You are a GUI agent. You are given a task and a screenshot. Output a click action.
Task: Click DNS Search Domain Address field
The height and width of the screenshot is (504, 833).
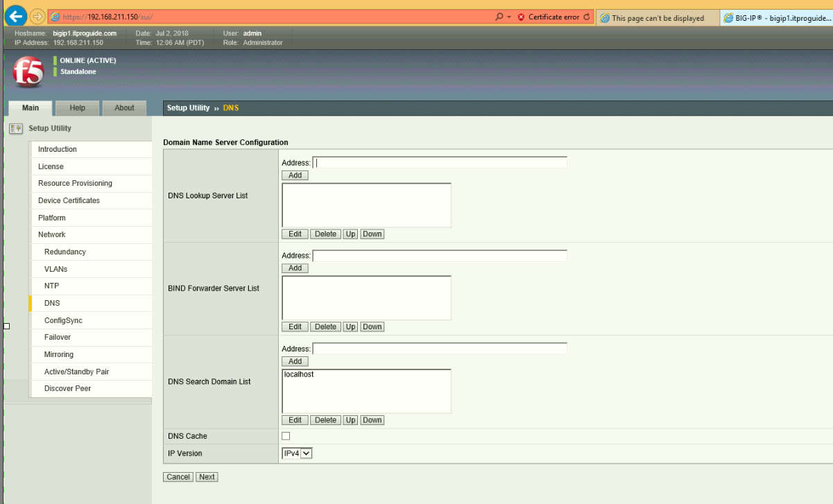tap(440, 349)
